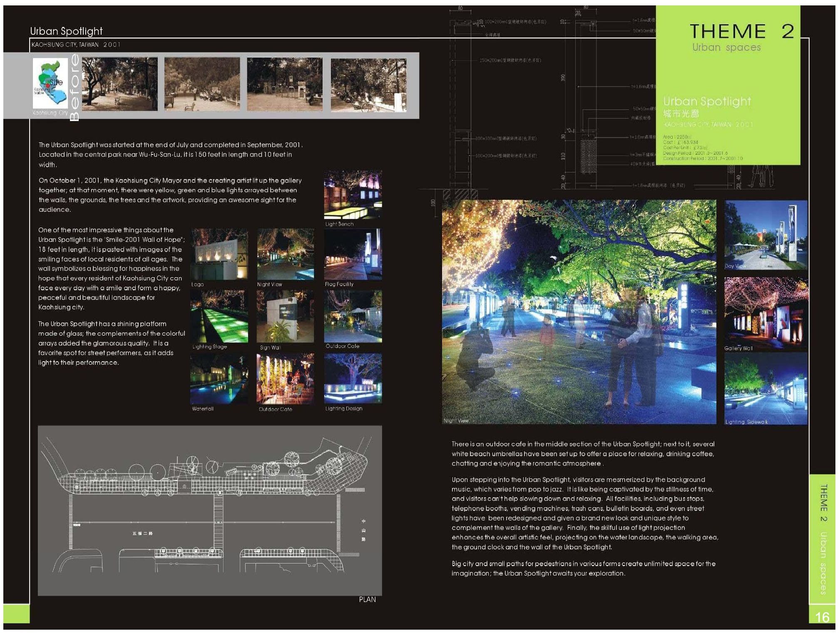Screen dimensions: 840x633
Task: Click paragraph starting 'One of the most impressive'
Action: [x=111, y=268]
